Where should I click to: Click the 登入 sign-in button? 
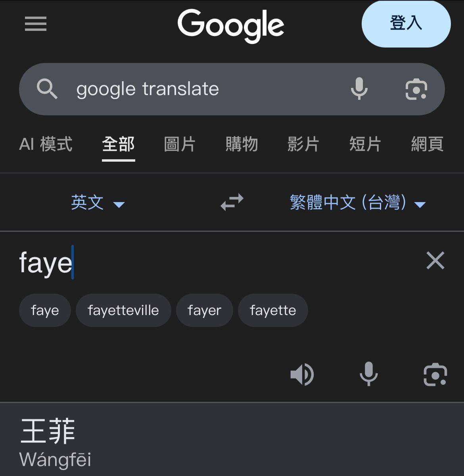(x=406, y=24)
